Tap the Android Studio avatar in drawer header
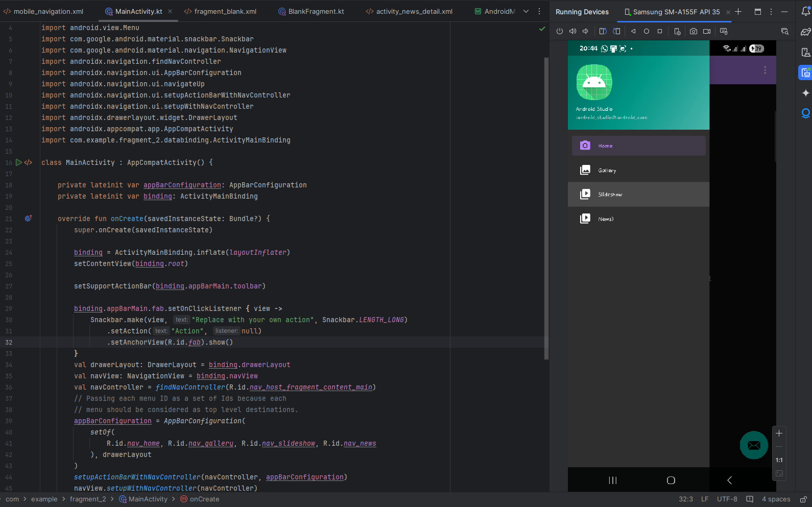The height and width of the screenshot is (507, 812). [594, 82]
